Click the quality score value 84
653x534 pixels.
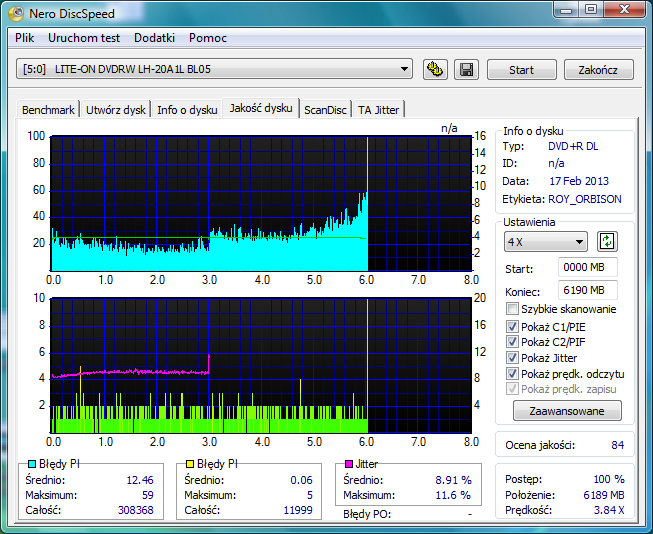(x=618, y=445)
